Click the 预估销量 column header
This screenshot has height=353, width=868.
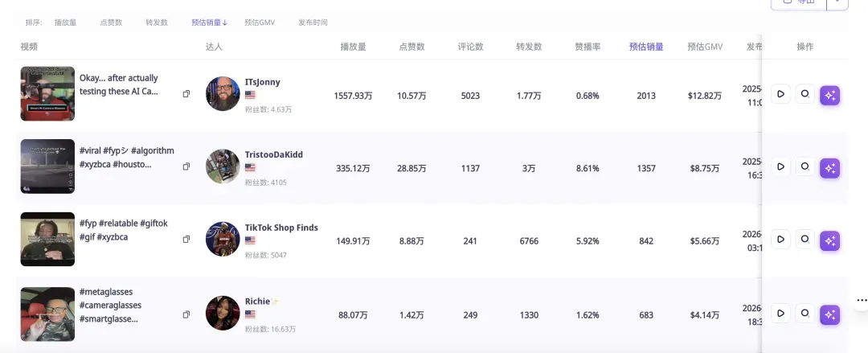click(x=646, y=47)
